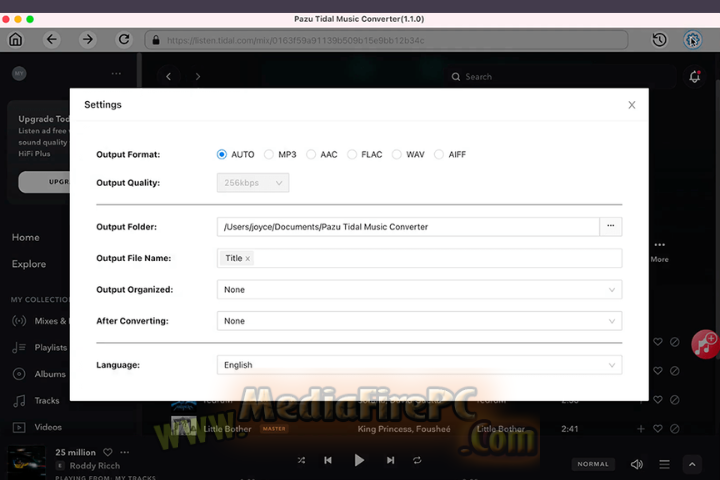Click the volume speaker icon
720x480 pixels.
(x=636, y=464)
